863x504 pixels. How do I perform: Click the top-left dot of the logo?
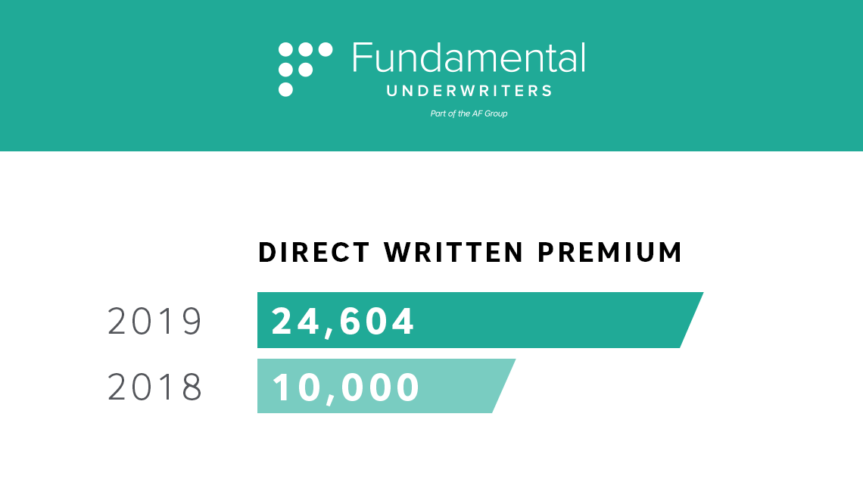click(285, 50)
